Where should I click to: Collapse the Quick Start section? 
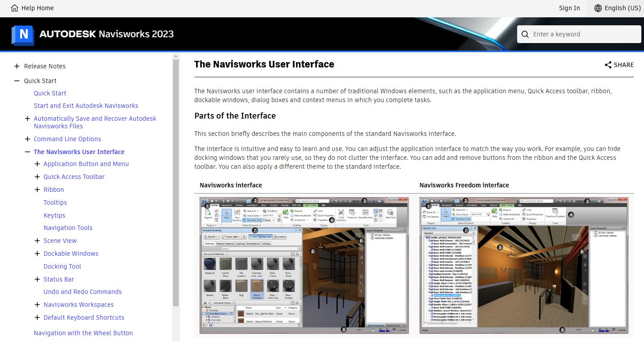17,81
